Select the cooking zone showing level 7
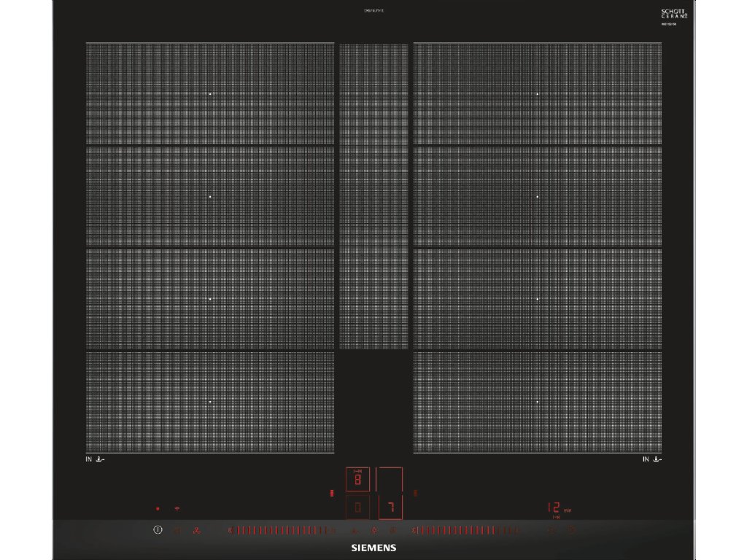747x560 pixels. click(390, 507)
